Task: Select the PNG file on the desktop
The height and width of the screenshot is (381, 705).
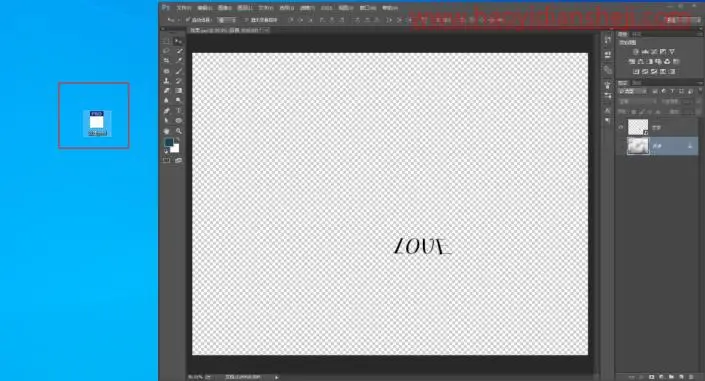Action: [97, 123]
